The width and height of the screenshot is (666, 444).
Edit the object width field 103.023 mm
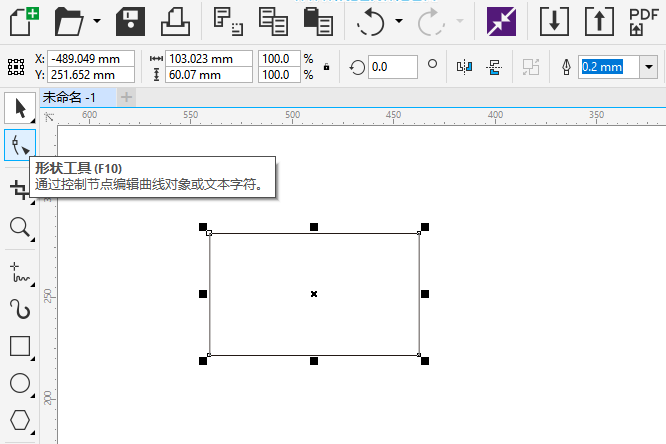[x=209, y=59]
